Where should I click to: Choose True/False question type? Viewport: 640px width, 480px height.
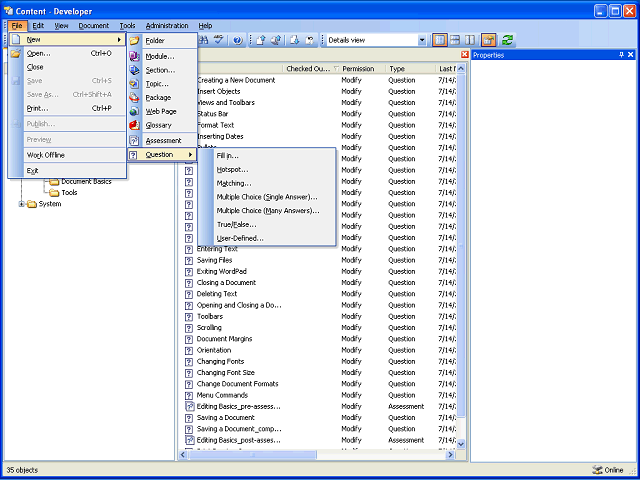pyautogui.click(x=267, y=224)
